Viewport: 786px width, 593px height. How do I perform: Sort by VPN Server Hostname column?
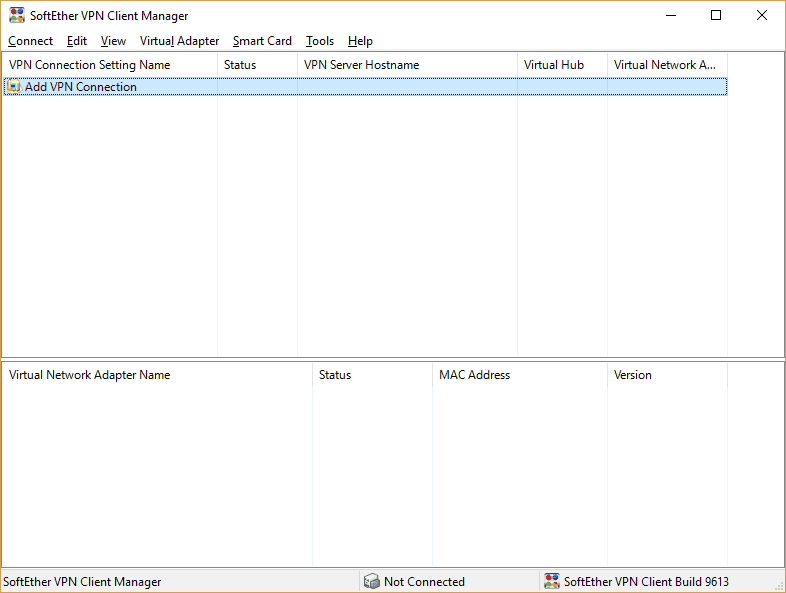[x=407, y=65]
